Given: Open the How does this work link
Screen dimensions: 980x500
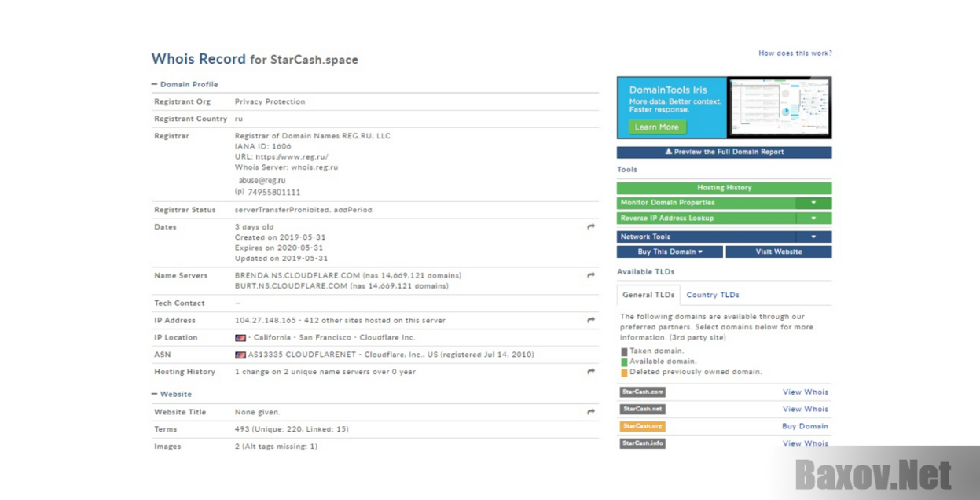Looking at the screenshot, I should point(795,53).
